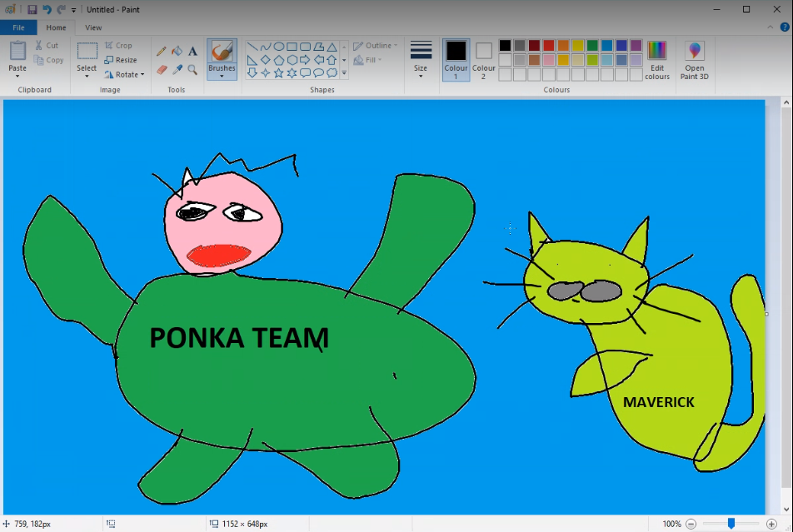Viewport: 793px width, 532px height.
Task: Choose the Cloud callout shape
Action: [x=332, y=73]
